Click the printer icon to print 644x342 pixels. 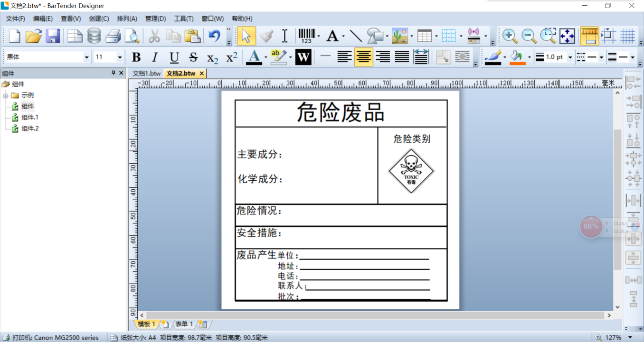click(x=113, y=36)
